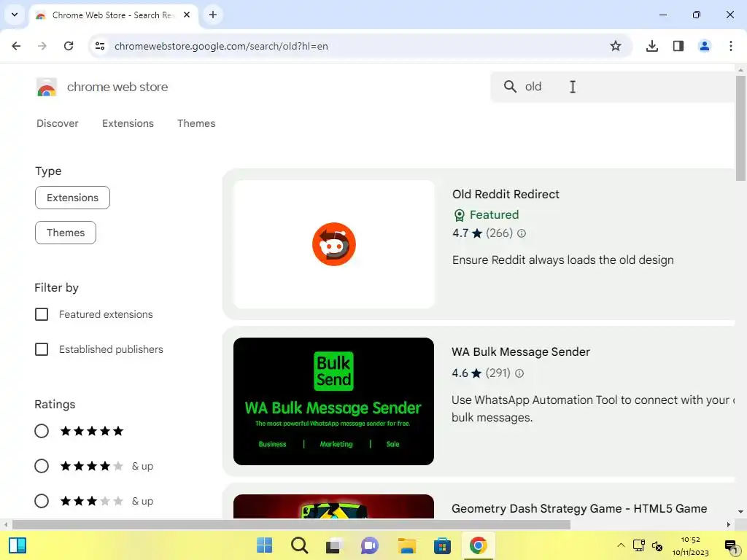The image size is (747, 560).
Task: Open the Old Reddit Redirect title link
Action: (506, 194)
